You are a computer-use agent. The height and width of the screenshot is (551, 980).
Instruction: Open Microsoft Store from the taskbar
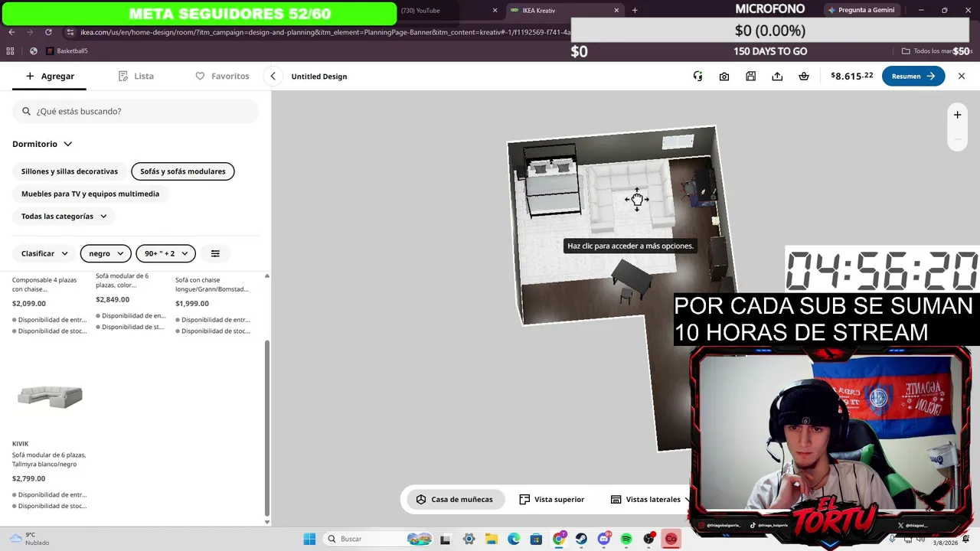(536, 539)
